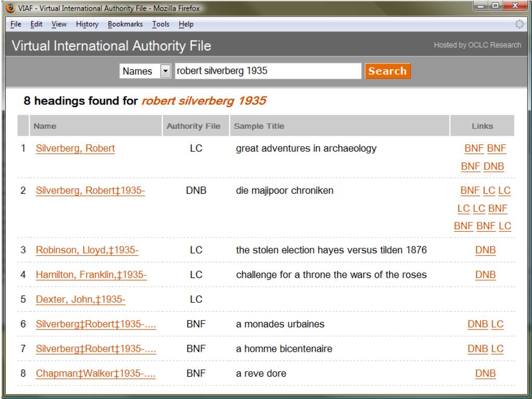Open the 'Robinson, Lloyd,‡1935-' heading
Viewport: 532px width, 399px height.
point(87,250)
